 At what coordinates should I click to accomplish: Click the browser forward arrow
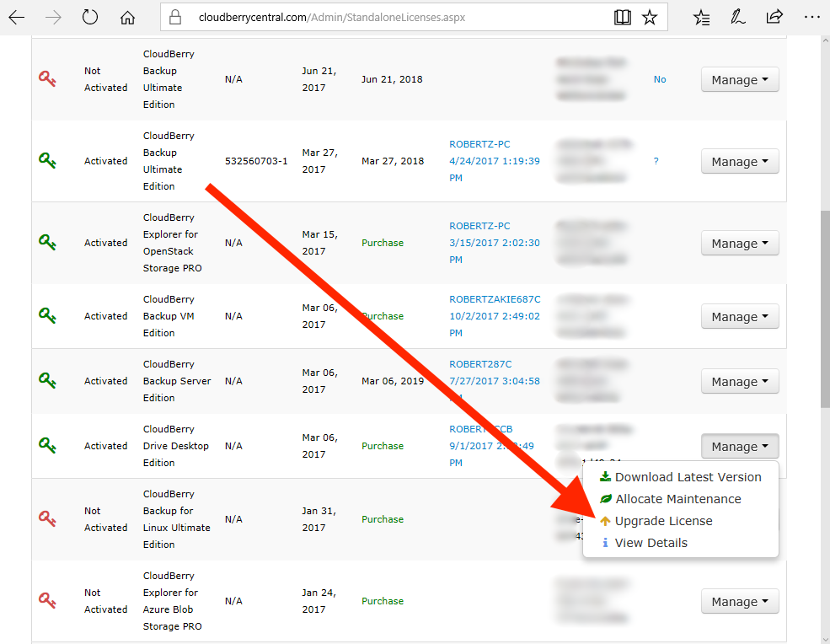point(53,18)
